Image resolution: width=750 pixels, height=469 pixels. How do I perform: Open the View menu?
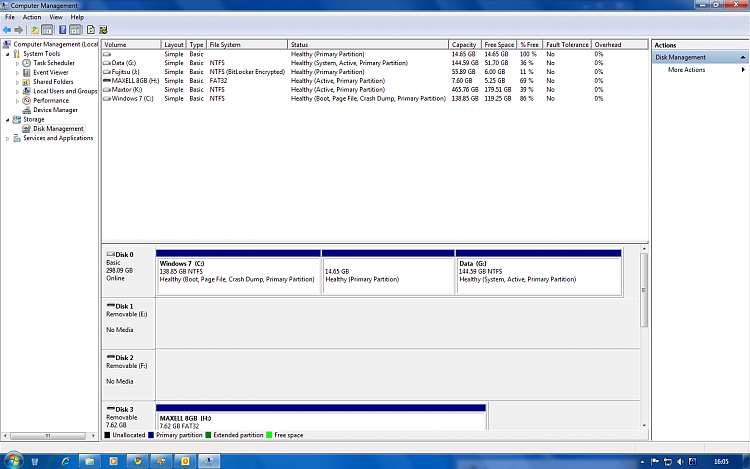pos(56,17)
